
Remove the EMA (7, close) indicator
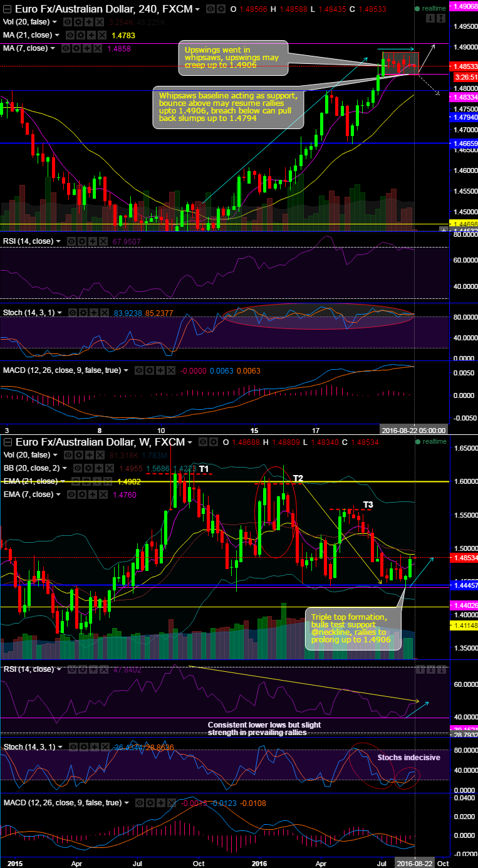[103, 494]
